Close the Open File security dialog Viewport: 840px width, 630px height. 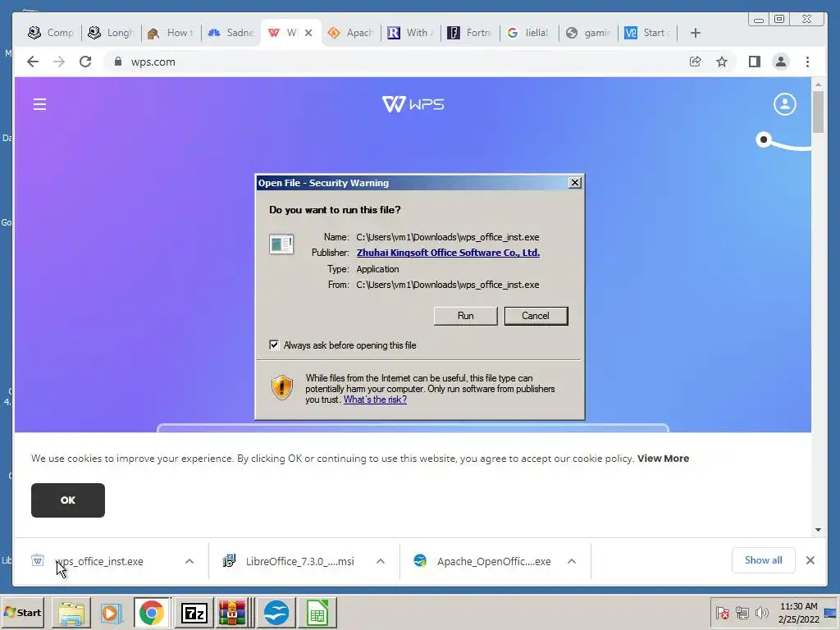point(575,183)
